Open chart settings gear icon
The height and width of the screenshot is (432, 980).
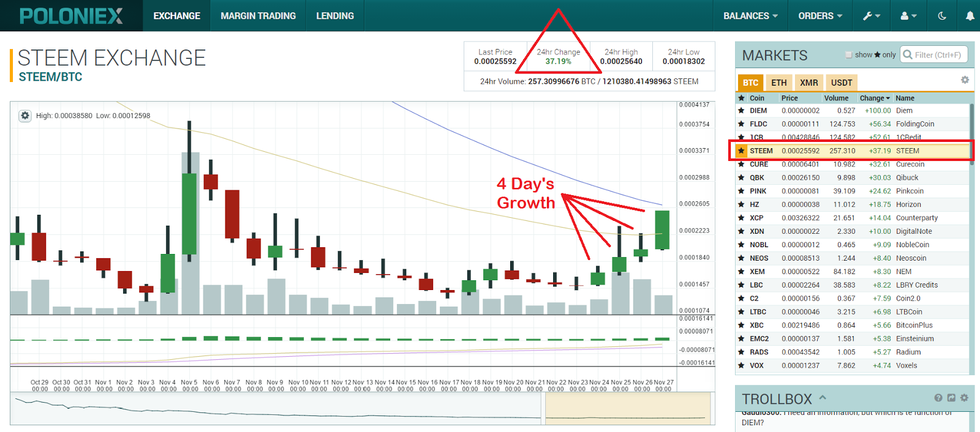[x=25, y=116]
